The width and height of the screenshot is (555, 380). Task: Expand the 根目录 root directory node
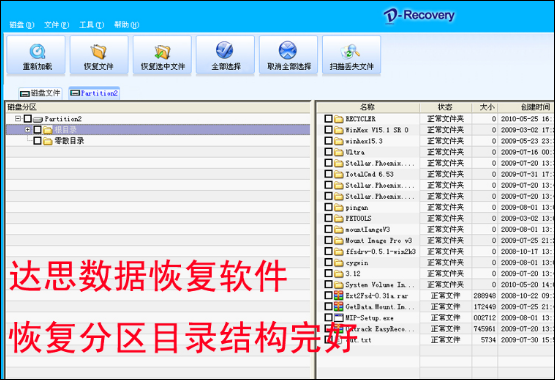pos(28,129)
